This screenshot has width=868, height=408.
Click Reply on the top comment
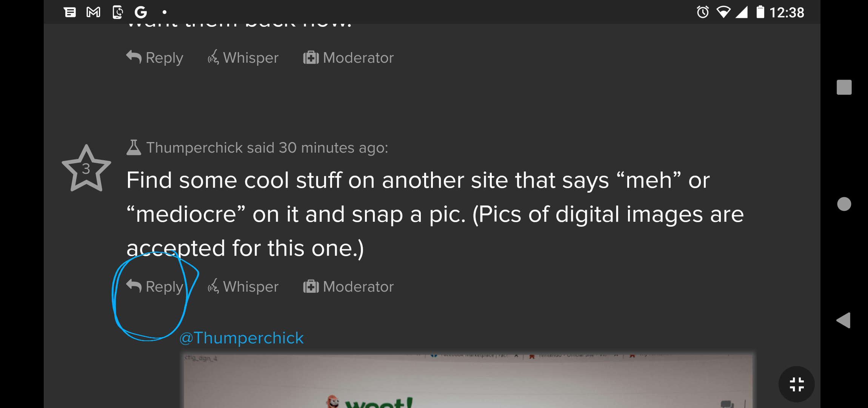click(x=155, y=58)
